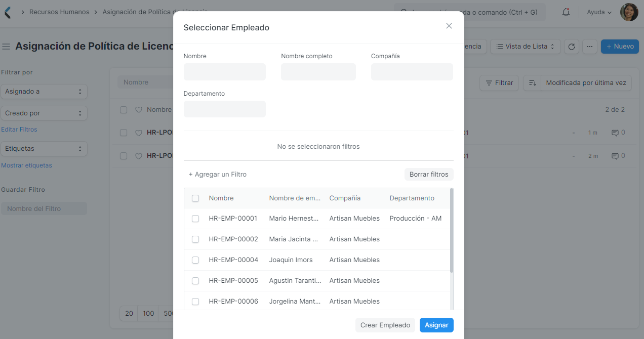Select employee HR-EMP-00002 checkbox

[195, 239]
